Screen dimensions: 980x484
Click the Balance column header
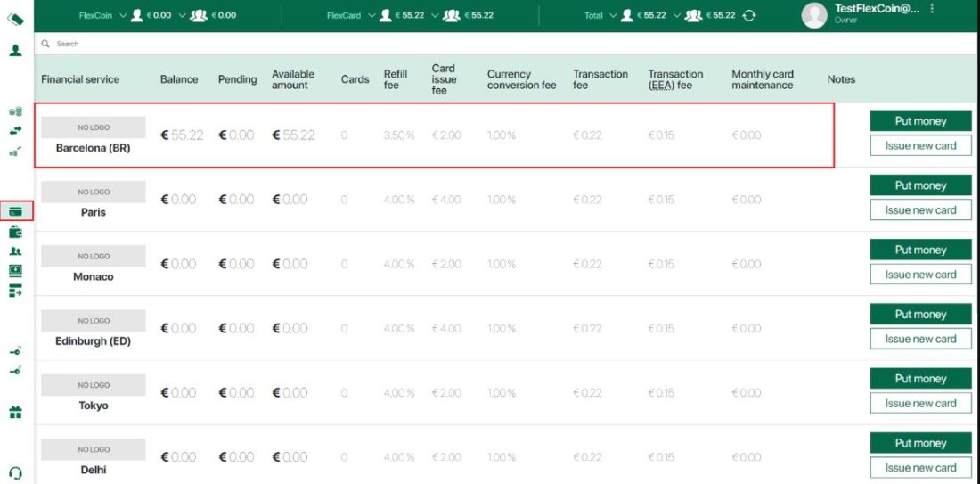179,79
